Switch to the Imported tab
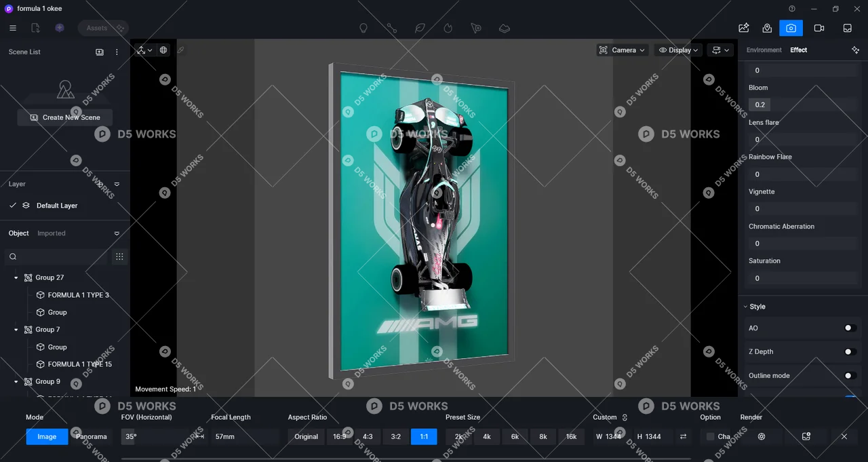Screen dimensions: 868x462 pyautogui.click(x=52, y=233)
